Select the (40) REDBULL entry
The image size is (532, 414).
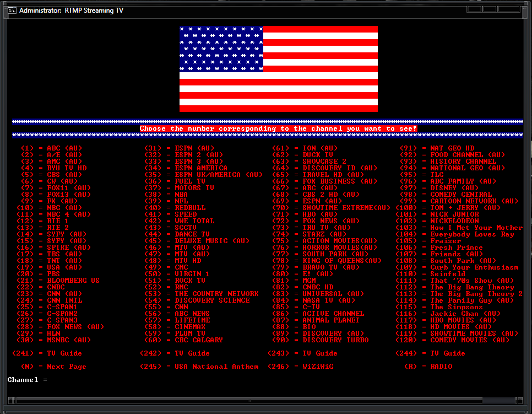point(175,208)
